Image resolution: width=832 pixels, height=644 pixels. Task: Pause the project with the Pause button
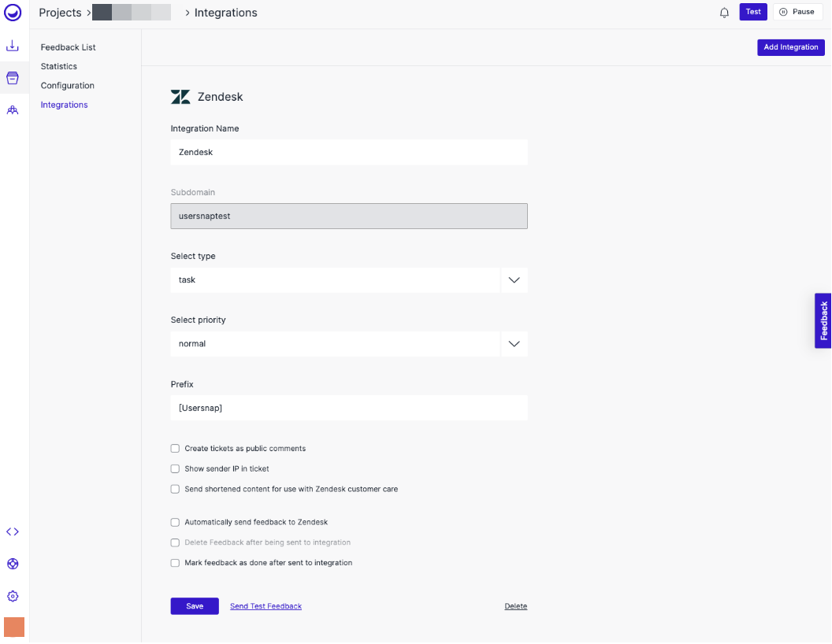click(797, 12)
